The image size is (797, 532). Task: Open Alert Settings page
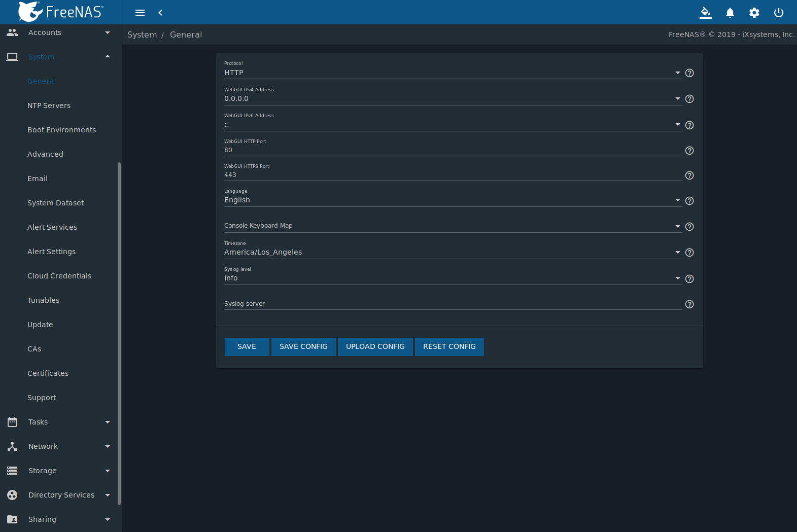pos(51,252)
